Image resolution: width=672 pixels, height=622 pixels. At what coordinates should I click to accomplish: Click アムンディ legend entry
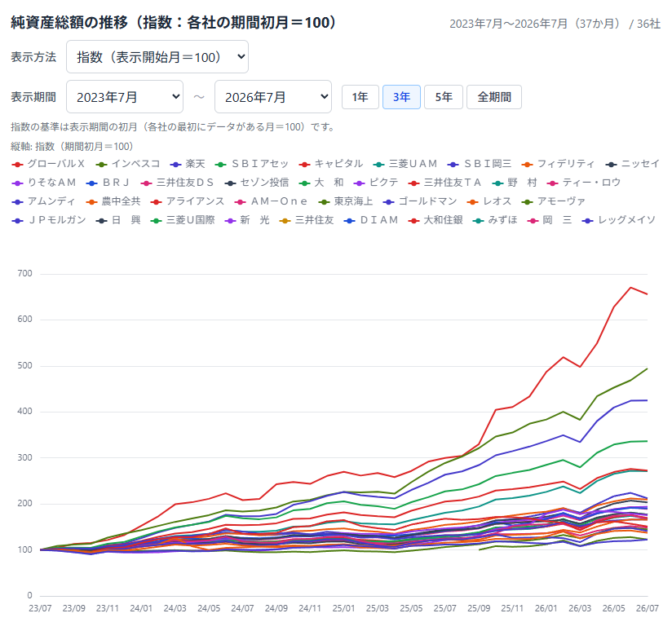click(43, 201)
